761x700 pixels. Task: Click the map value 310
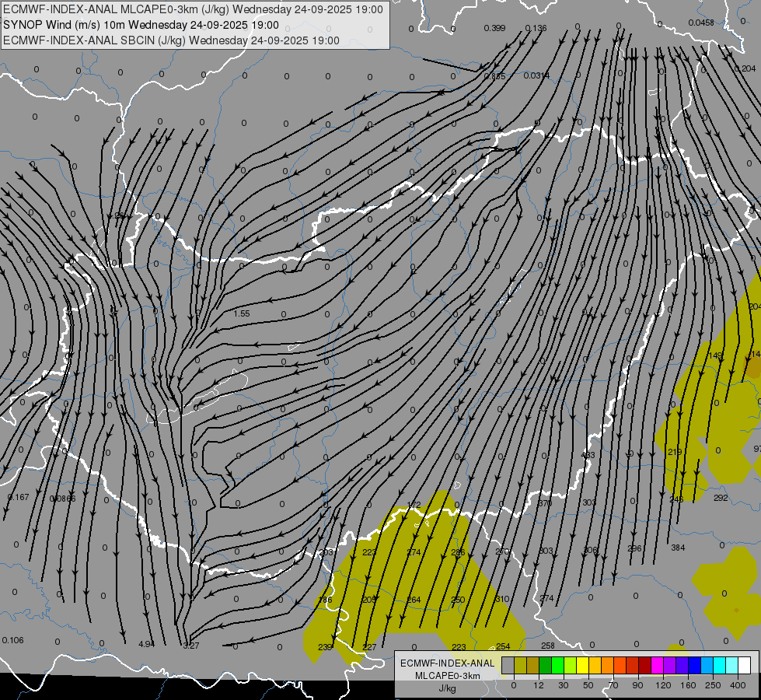click(502, 599)
